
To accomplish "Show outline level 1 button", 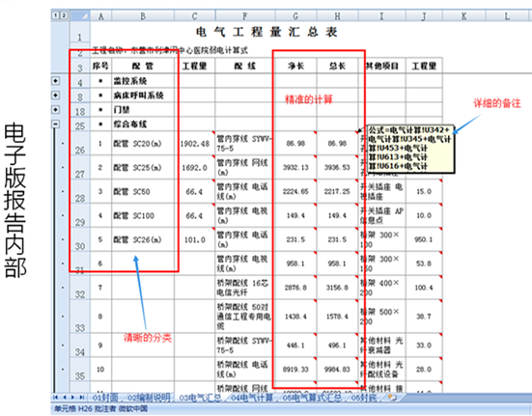I will point(55,15).
